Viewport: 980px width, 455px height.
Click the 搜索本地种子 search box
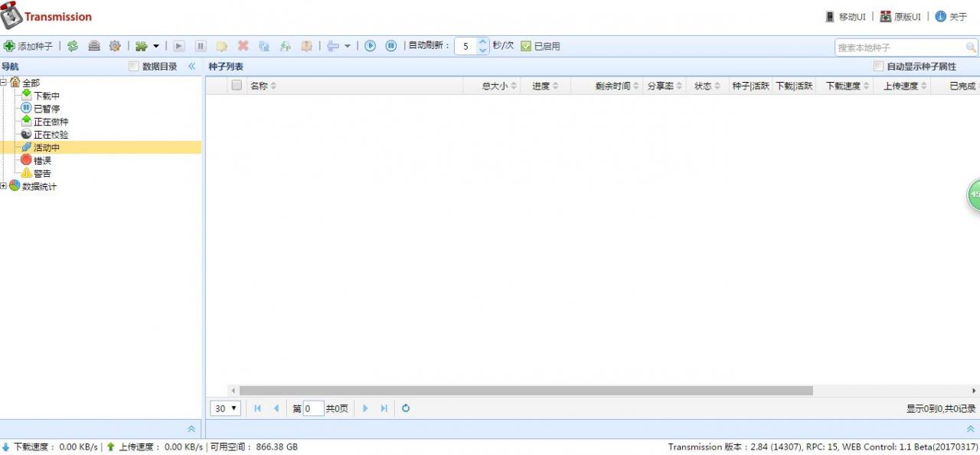tap(900, 47)
